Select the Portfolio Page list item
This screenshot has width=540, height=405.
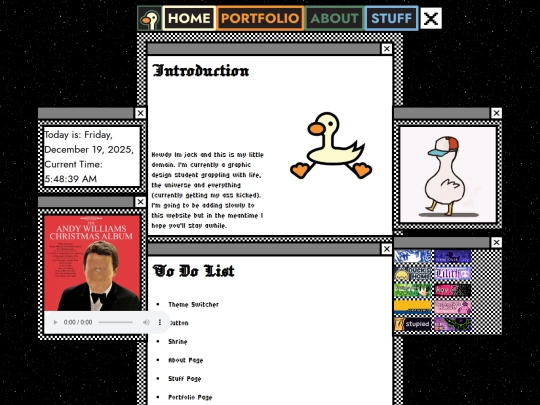(190, 397)
